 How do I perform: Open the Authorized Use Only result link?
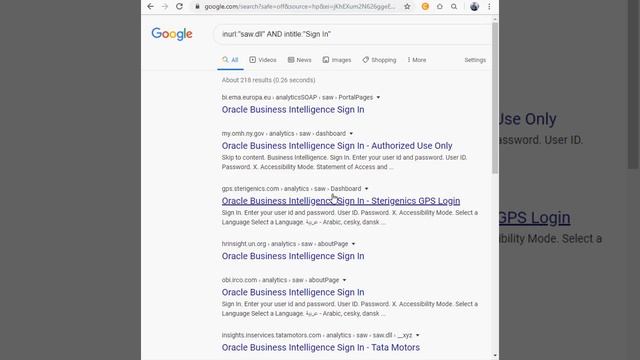coord(337,146)
